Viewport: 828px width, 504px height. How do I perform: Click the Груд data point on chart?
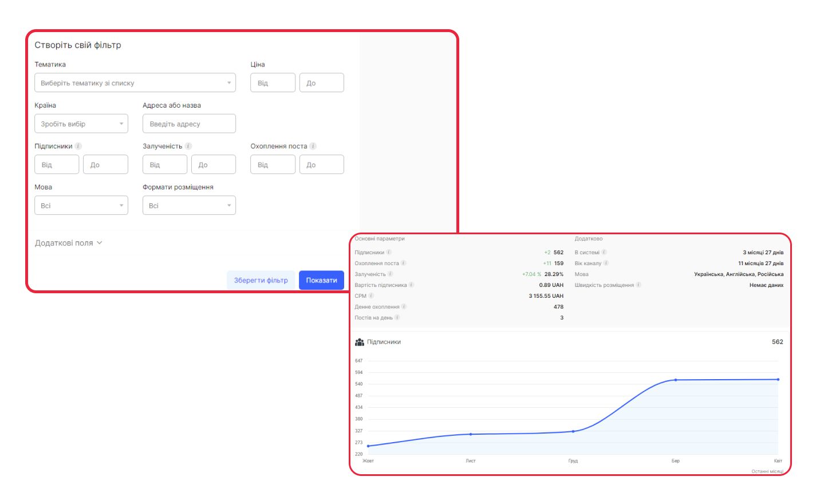coord(573,431)
